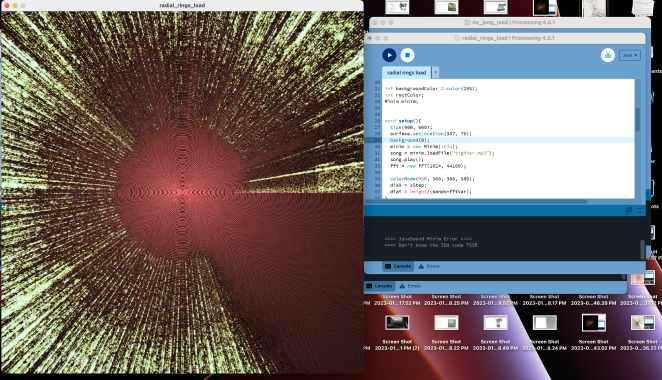Expand the tab options arrow beside radial rings load
Screen dimensions: 662x380
pyautogui.click(x=435, y=73)
